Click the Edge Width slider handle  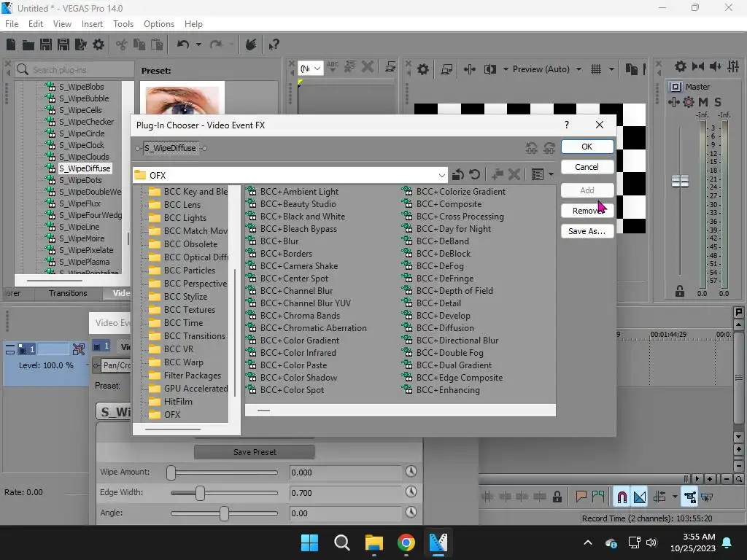[200, 493]
